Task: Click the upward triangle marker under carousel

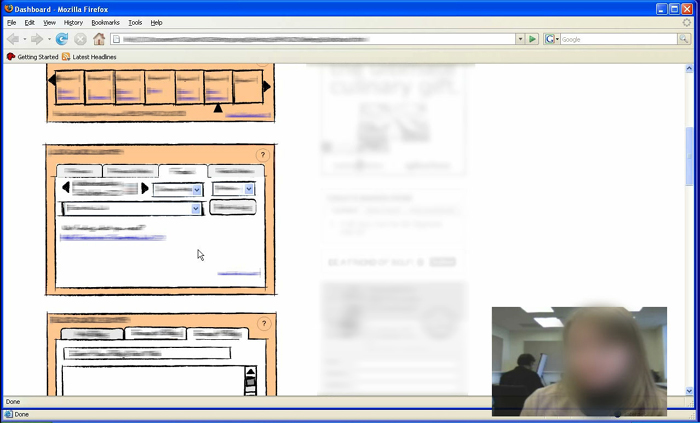Action: pos(218,108)
